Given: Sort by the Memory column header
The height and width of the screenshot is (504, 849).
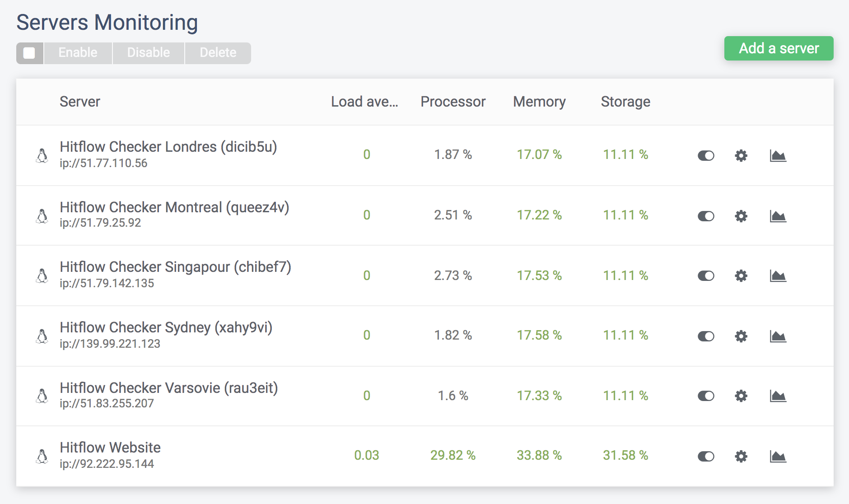Looking at the screenshot, I should pyautogui.click(x=539, y=102).
